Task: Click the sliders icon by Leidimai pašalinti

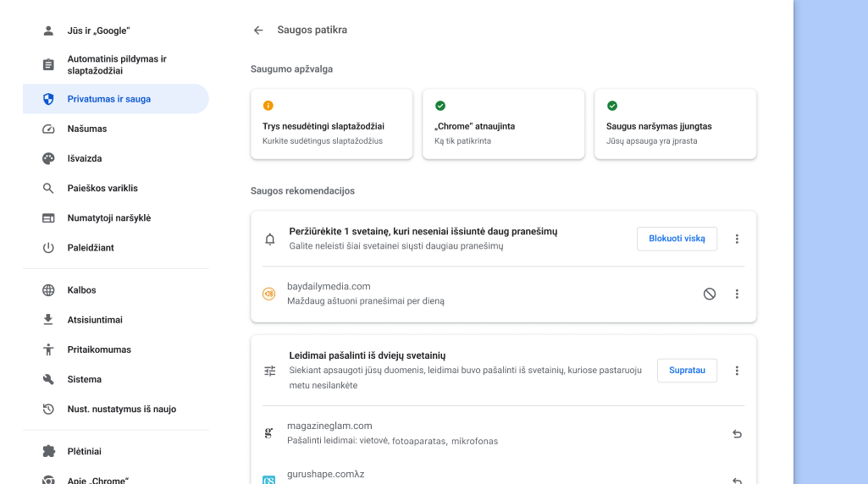Action: 269,371
